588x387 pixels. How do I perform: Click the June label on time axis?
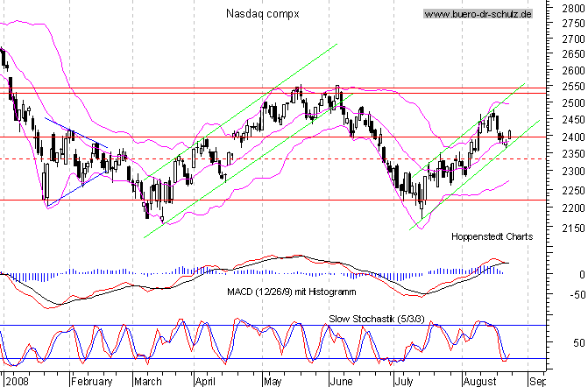point(337,381)
